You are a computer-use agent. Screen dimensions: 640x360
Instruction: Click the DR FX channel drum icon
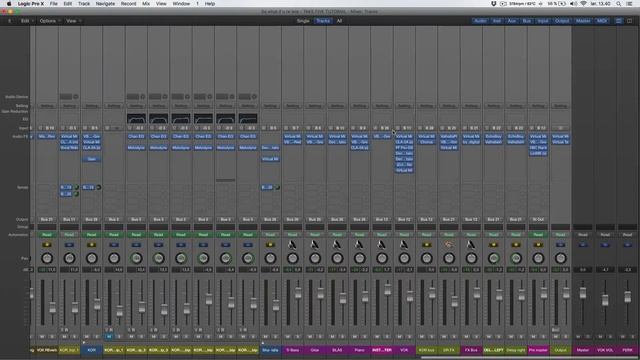(449, 245)
